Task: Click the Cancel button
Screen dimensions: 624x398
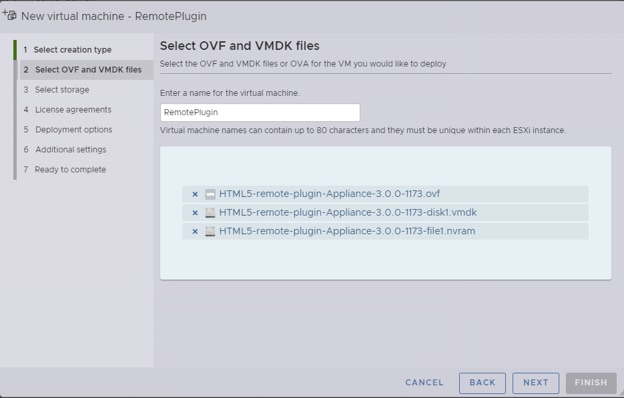Action: tap(424, 382)
